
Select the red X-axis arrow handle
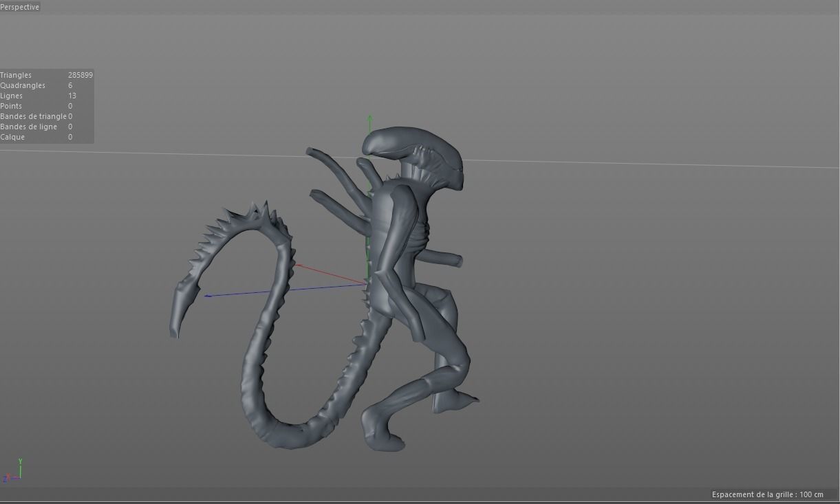[298, 265]
